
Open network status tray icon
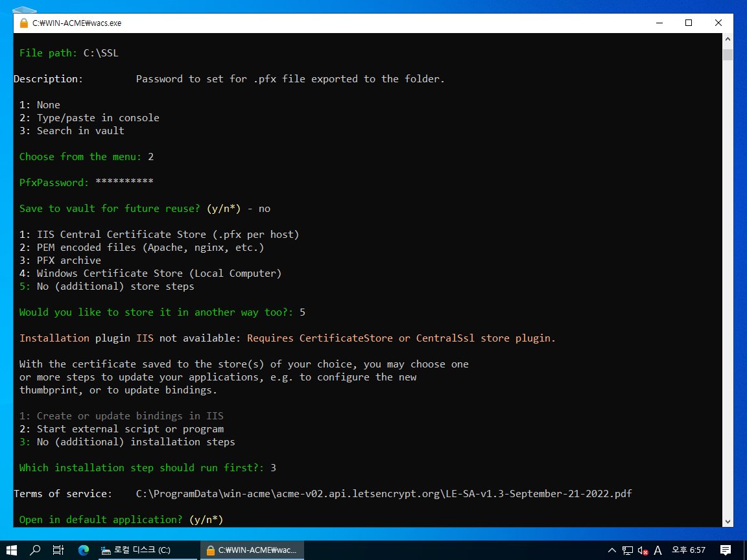pyautogui.click(x=628, y=550)
